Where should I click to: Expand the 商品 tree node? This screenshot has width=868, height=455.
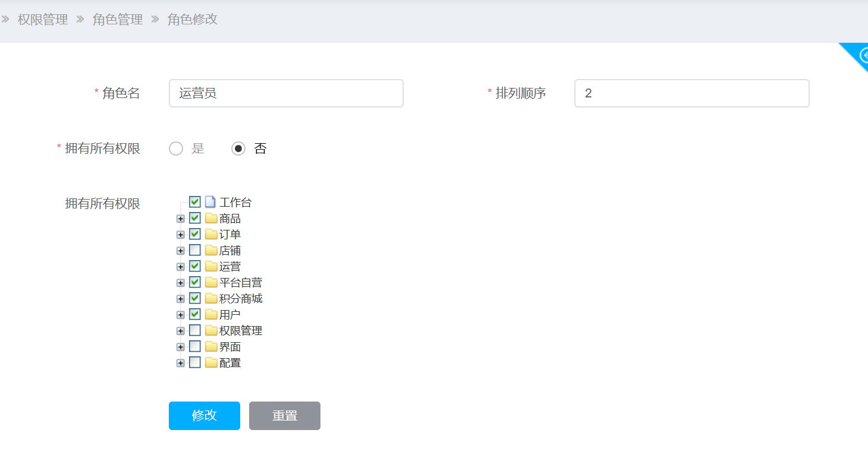[x=181, y=219]
